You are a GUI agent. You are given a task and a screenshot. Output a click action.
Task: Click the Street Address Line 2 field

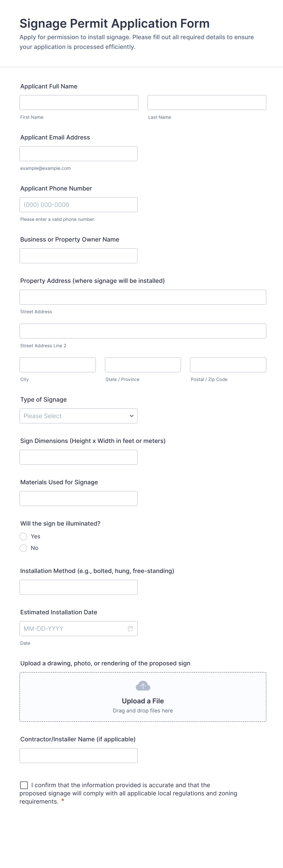pyautogui.click(x=143, y=331)
